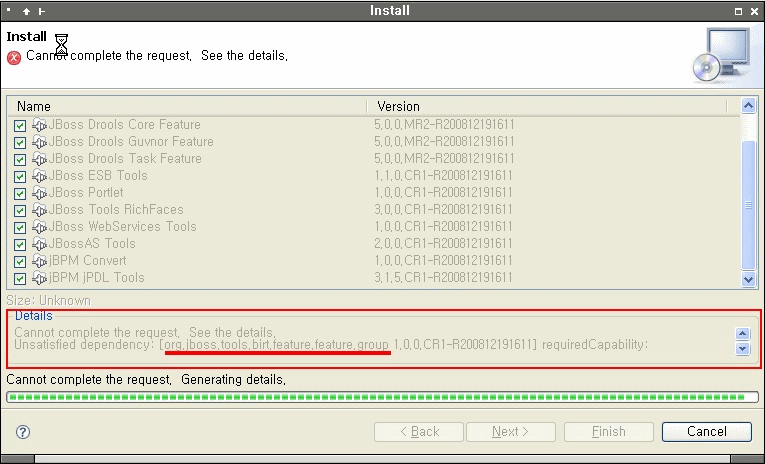This screenshot has width=765, height=464.
Task: Click the JBoss Drools Task Feature plugin icon
Action: pyautogui.click(x=40, y=159)
